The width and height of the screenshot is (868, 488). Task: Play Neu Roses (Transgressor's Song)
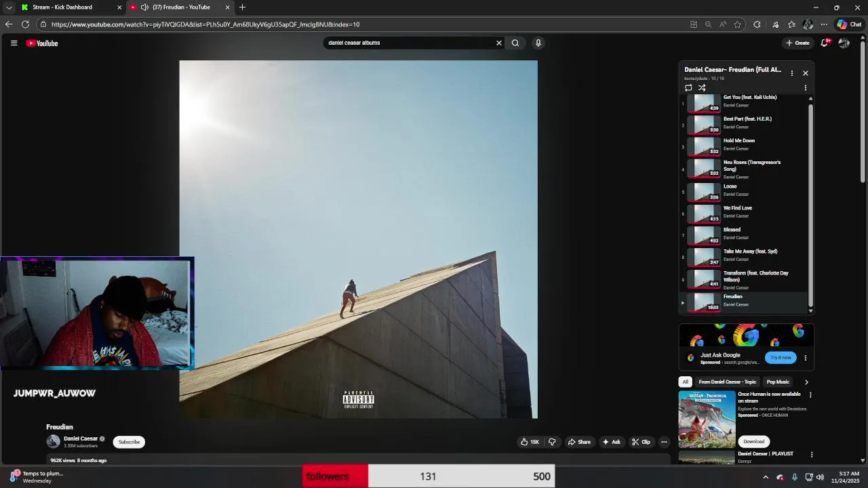click(744, 169)
